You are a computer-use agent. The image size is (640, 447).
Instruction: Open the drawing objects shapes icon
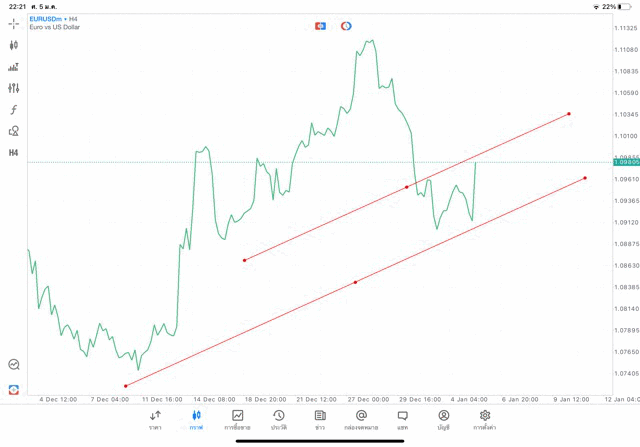pos(14,131)
